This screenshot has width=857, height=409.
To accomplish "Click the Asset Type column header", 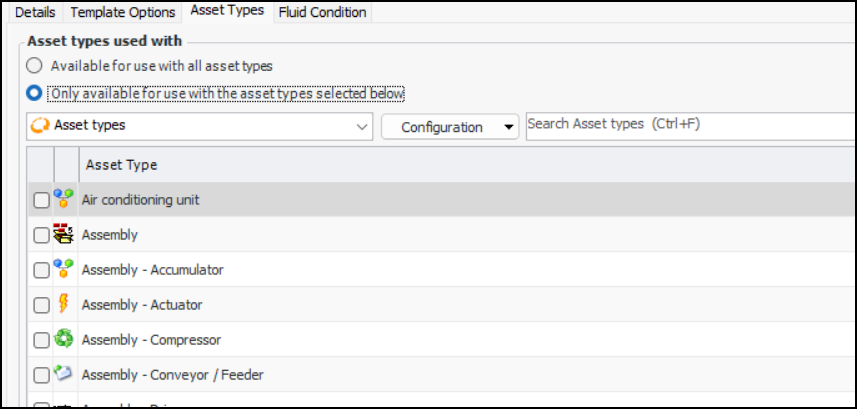I will coord(121,165).
